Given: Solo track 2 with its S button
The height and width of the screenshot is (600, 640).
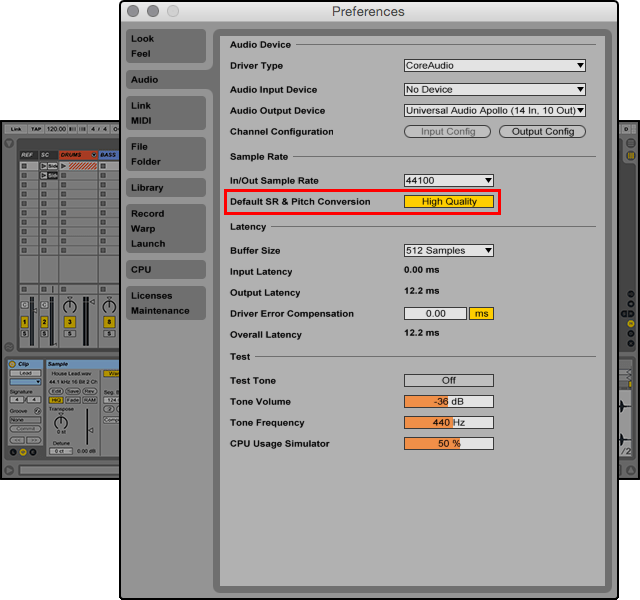Looking at the screenshot, I should click(45, 333).
